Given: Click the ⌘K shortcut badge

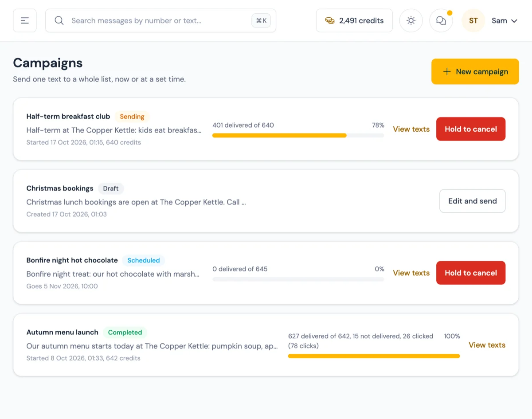Looking at the screenshot, I should click(x=261, y=20).
